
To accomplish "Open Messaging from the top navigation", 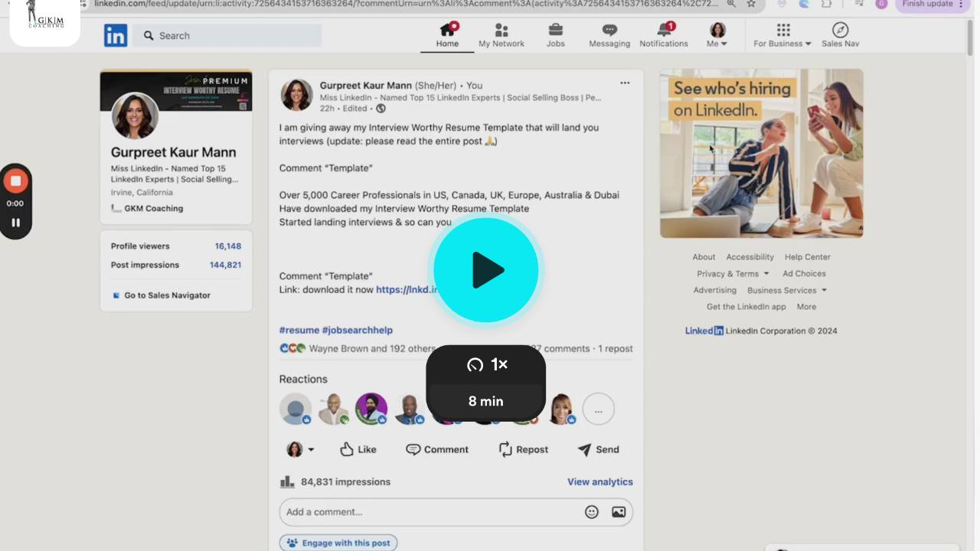I will click(609, 35).
